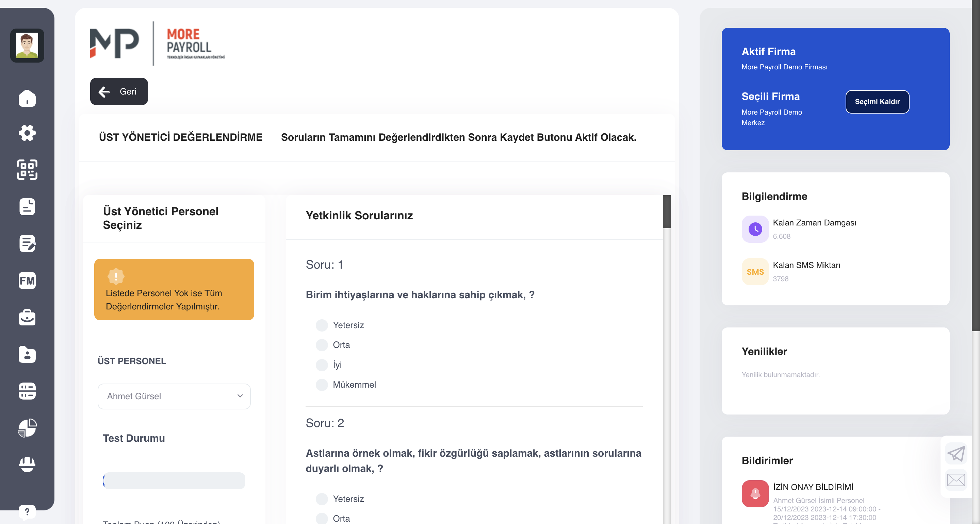
Task: Click the Test Durumu progress bar
Action: click(174, 481)
